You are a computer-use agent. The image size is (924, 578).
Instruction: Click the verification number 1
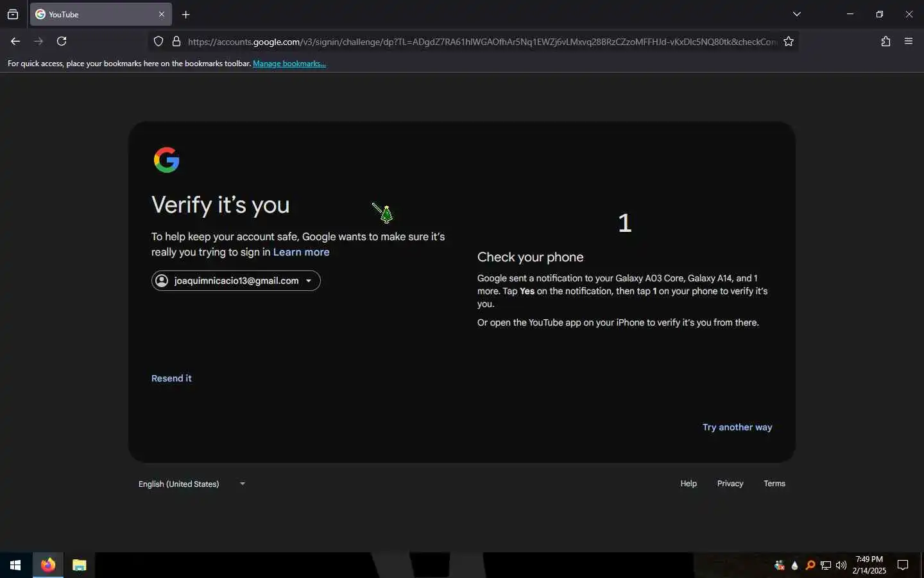625,223
